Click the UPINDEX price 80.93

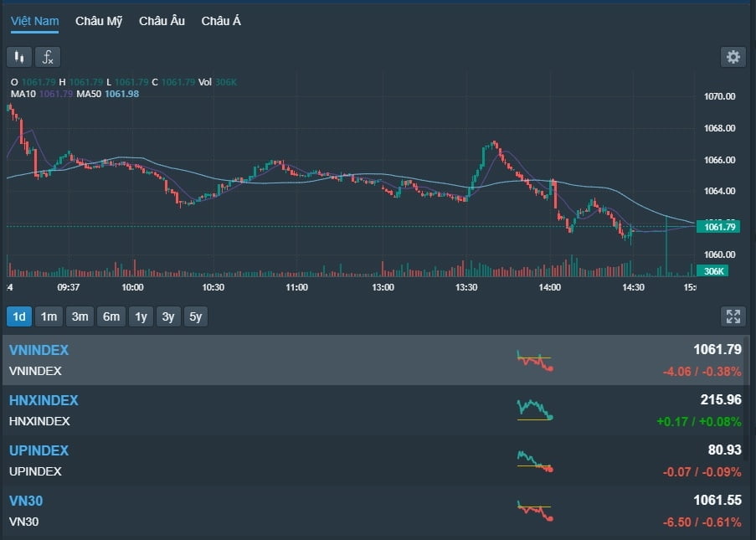(725, 450)
